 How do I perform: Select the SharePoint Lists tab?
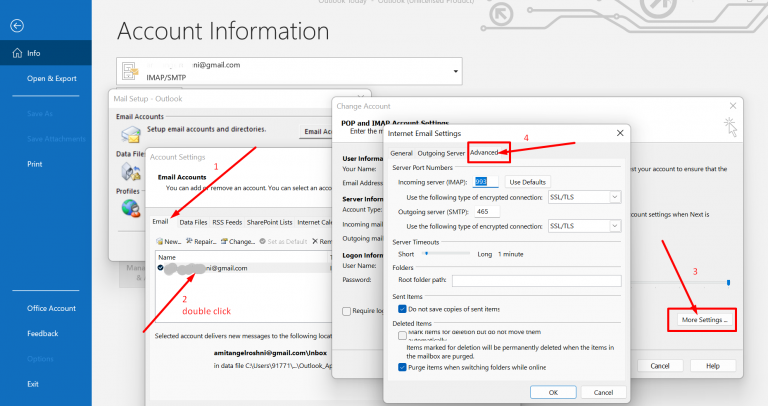tap(269, 222)
